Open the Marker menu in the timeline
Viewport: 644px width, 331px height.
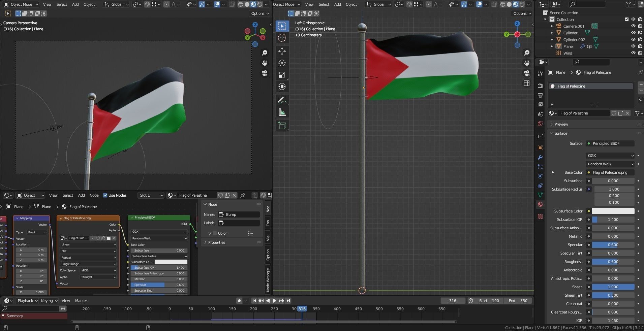[81, 300]
